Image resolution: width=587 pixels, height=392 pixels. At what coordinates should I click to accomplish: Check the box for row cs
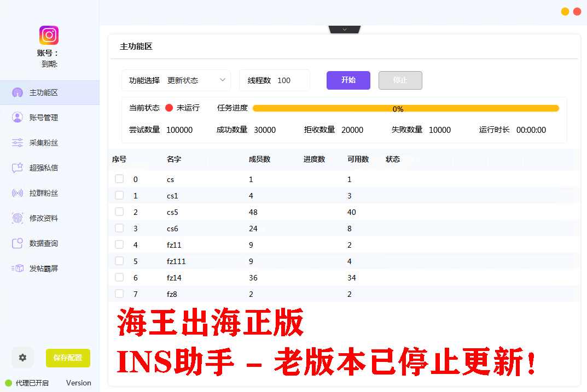(119, 179)
